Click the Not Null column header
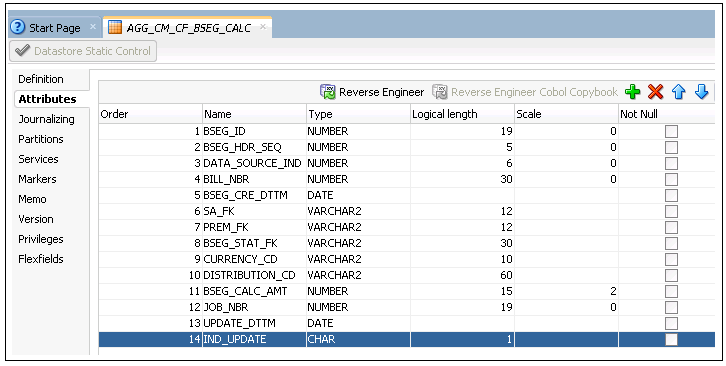 (x=667, y=114)
